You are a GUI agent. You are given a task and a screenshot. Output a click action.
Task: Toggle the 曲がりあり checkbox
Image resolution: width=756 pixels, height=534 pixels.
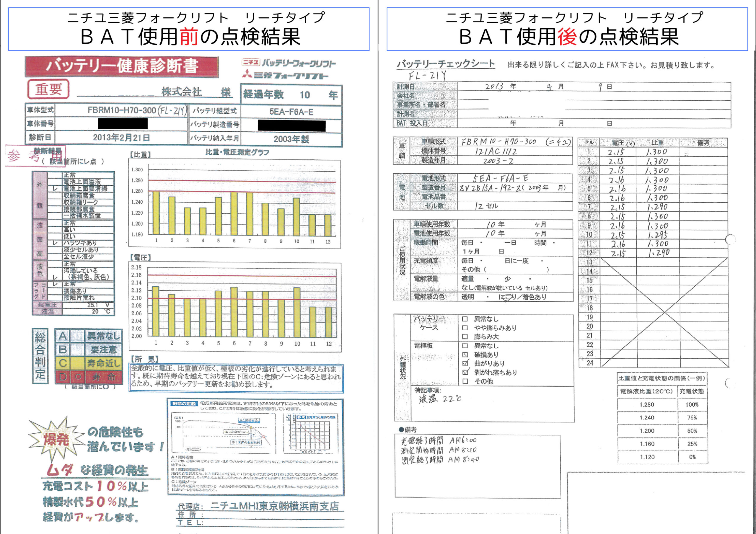465,363
